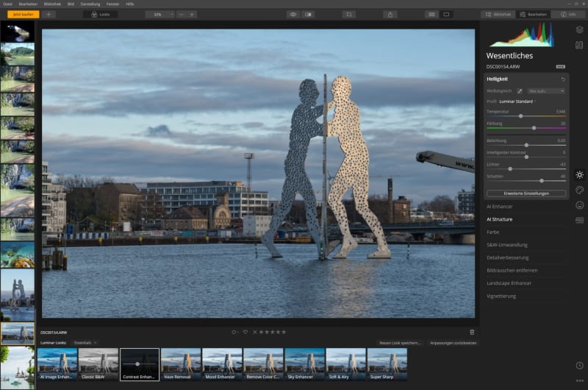Screen dimensions: 588x390
Task: Open the Datei menu
Action: click(x=7, y=4)
